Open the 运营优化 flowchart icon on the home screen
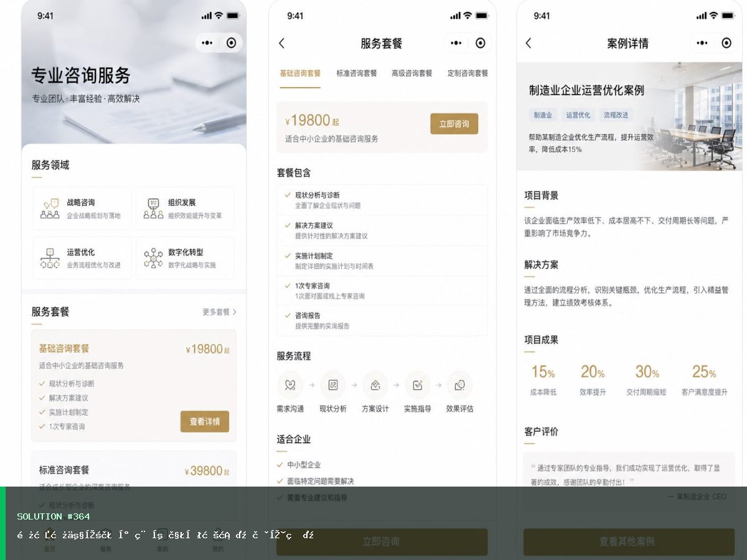Viewport: 747px width, 560px height. coord(50,258)
